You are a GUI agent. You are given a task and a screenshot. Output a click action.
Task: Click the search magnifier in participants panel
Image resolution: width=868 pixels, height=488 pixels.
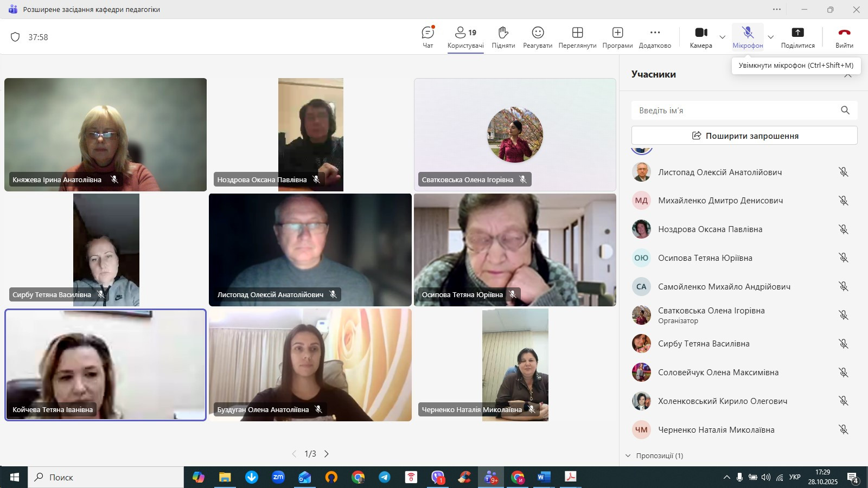[x=845, y=111]
